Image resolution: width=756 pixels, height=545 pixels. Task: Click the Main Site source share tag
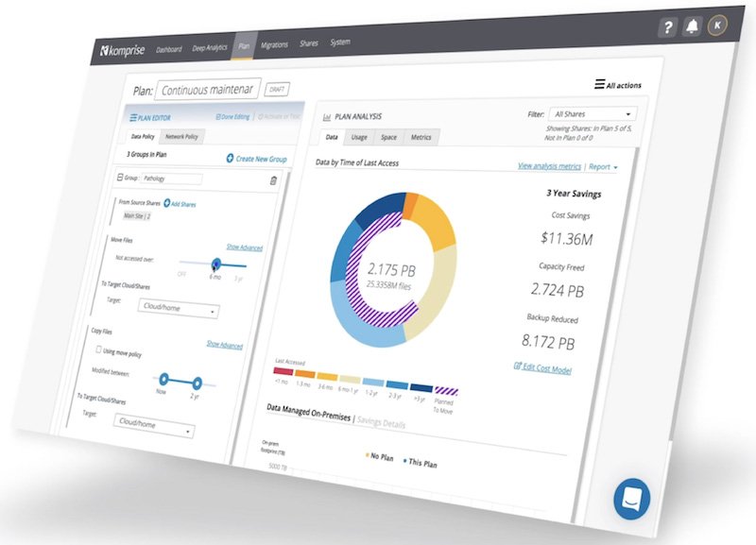tap(137, 215)
